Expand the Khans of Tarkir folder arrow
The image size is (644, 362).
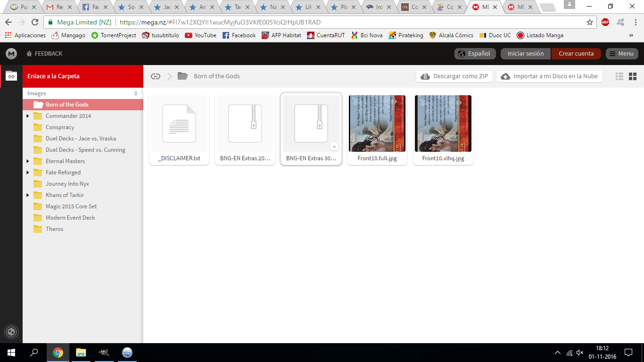(27, 195)
